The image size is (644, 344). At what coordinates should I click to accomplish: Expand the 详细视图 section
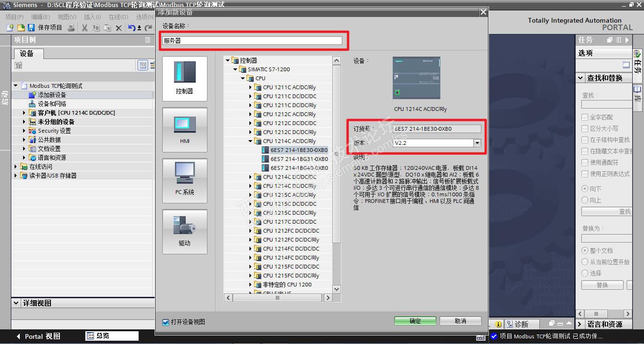point(17,303)
